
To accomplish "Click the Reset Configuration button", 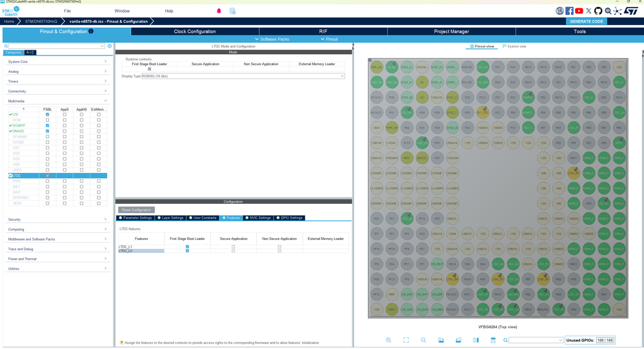I will pyautogui.click(x=136, y=210).
